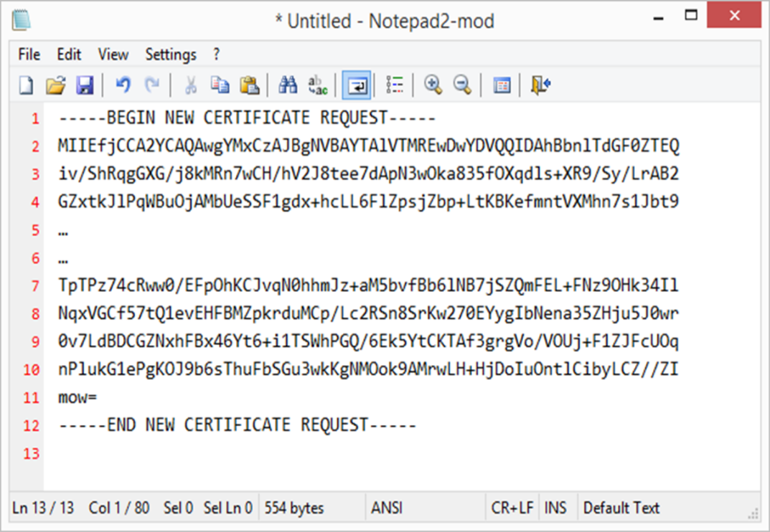Click the Ln 13 / 13 status indicator

tap(43, 508)
